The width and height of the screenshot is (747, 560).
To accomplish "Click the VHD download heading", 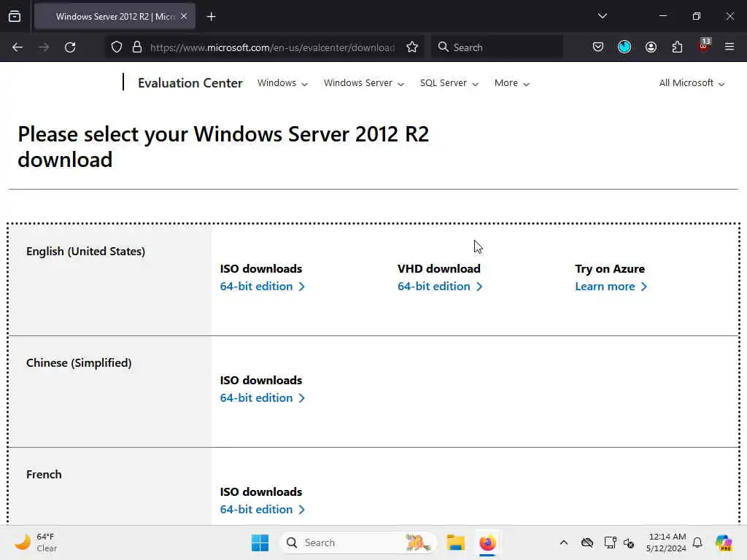I will [438, 268].
